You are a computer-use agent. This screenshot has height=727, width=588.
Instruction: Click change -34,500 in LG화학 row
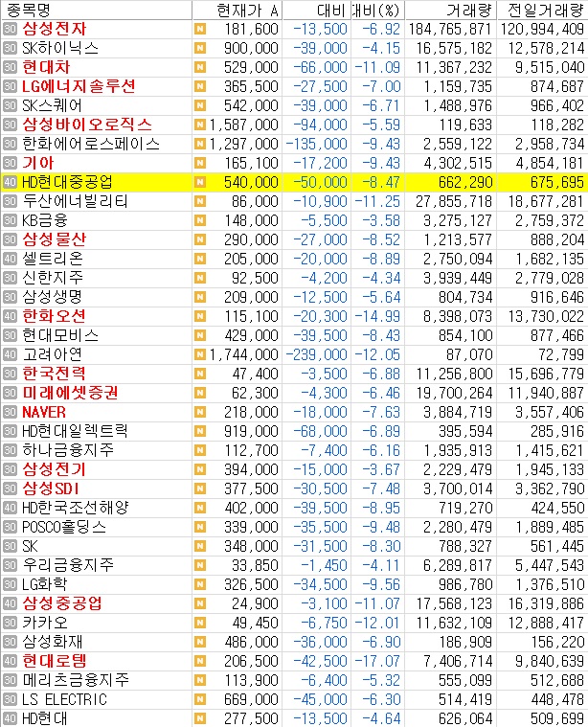pos(321,584)
